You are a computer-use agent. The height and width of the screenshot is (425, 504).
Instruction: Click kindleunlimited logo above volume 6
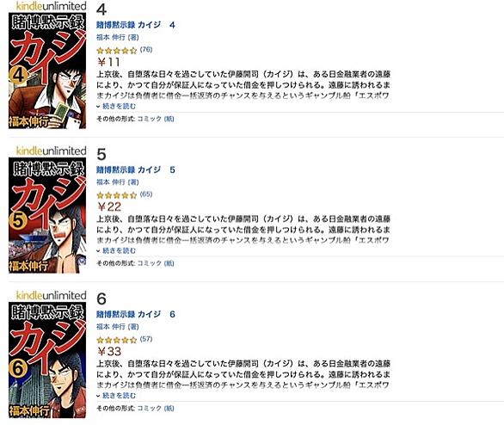coord(51,295)
